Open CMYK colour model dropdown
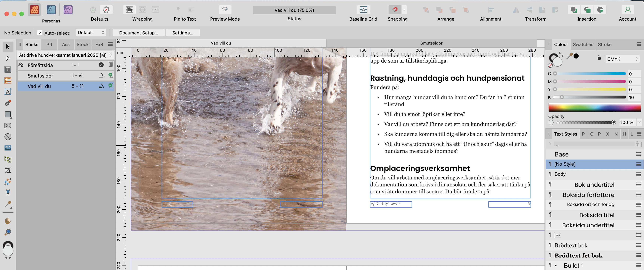This screenshot has height=270, width=644. tap(622, 59)
